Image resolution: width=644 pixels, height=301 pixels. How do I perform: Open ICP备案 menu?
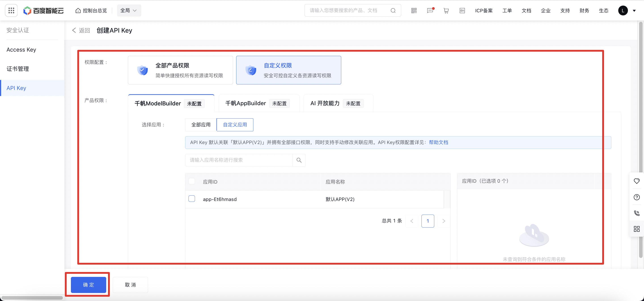(x=484, y=10)
